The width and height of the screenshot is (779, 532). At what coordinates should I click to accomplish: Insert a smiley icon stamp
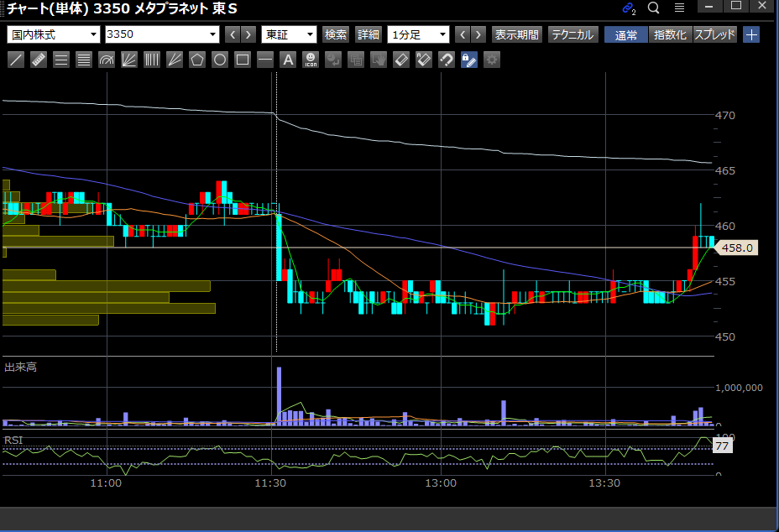(311, 60)
